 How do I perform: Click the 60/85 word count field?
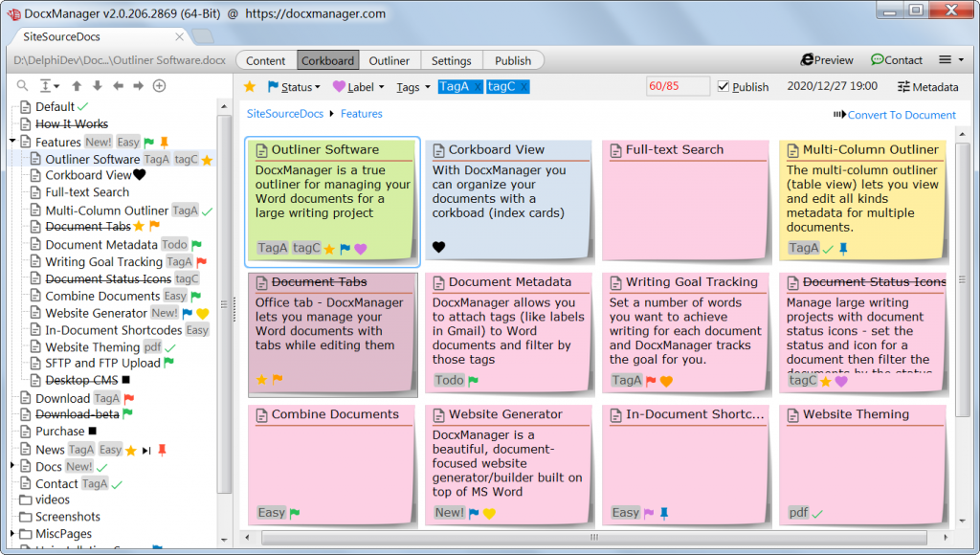point(678,86)
